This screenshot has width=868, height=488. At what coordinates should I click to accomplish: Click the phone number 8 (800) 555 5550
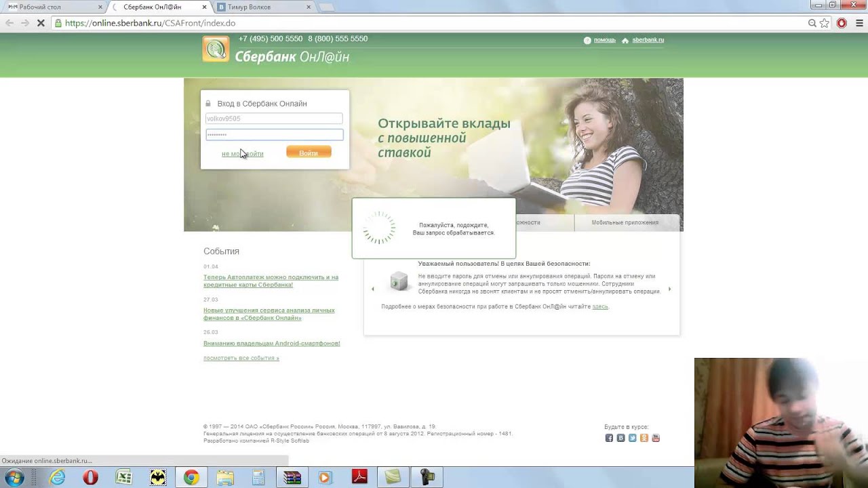(x=338, y=39)
